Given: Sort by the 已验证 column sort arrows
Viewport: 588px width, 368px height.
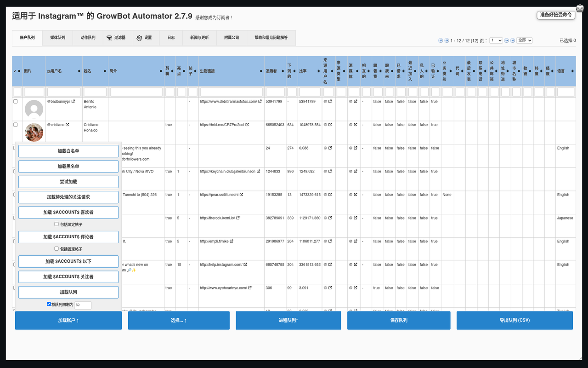Looking at the screenshot, I should coord(438,71).
